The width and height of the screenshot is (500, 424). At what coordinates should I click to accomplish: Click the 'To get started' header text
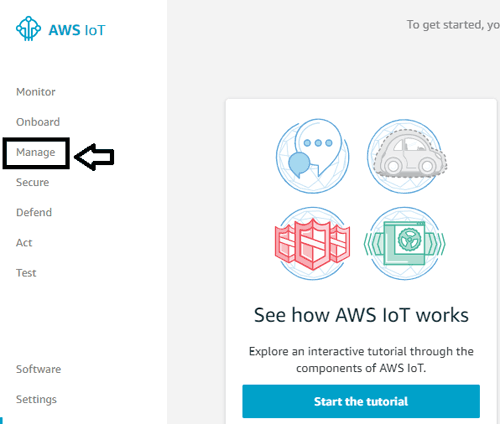(x=453, y=25)
